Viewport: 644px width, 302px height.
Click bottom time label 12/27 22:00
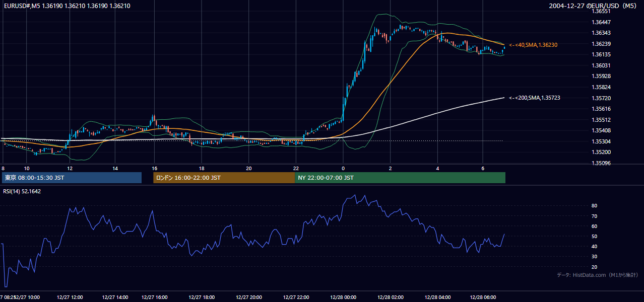click(296, 297)
